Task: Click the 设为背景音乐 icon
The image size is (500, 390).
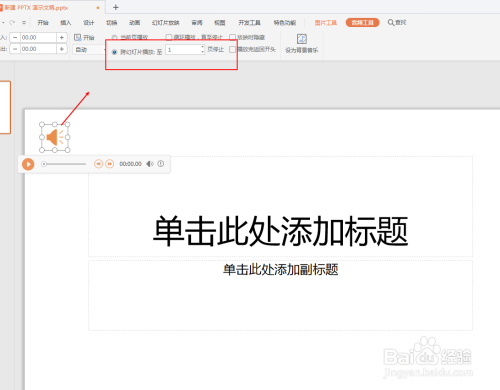Action: click(x=302, y=39)
